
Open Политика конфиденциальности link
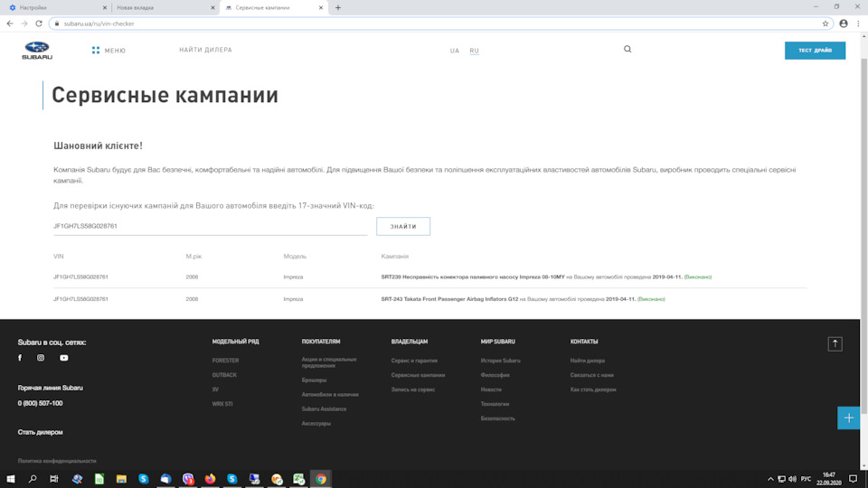pos(57,461)
